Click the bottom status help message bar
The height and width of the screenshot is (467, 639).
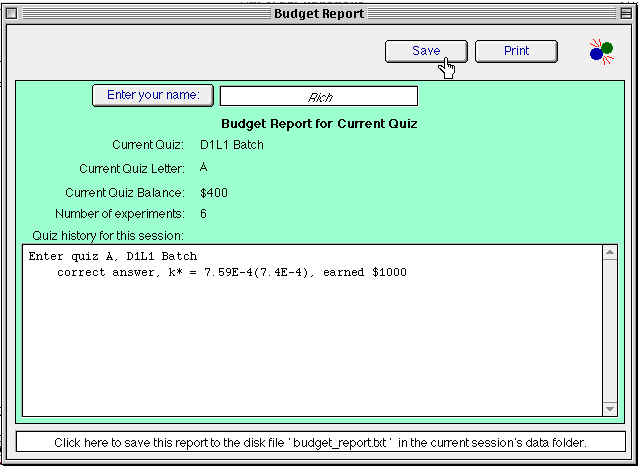coord(319,442)
